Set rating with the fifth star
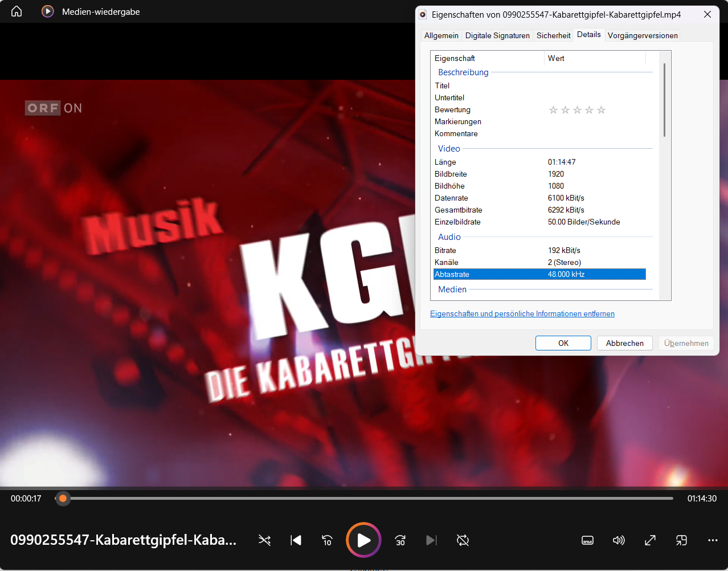 [601, 110]
